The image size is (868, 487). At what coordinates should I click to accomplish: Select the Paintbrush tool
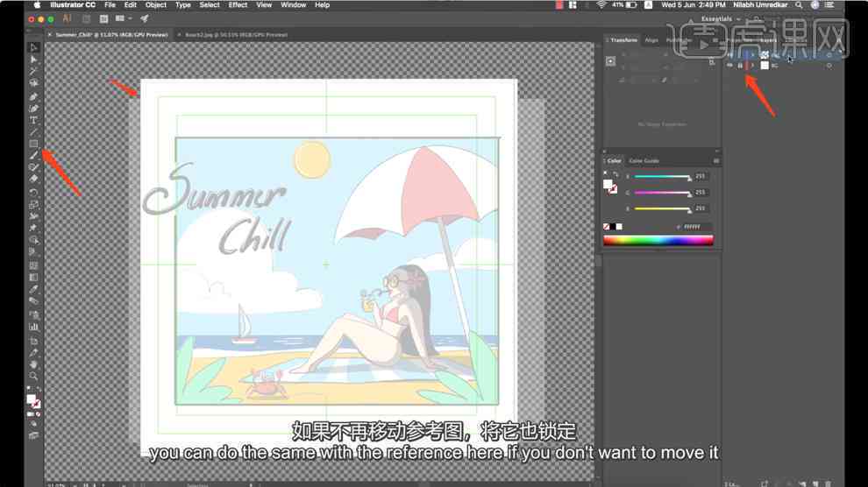coord(34,155)
